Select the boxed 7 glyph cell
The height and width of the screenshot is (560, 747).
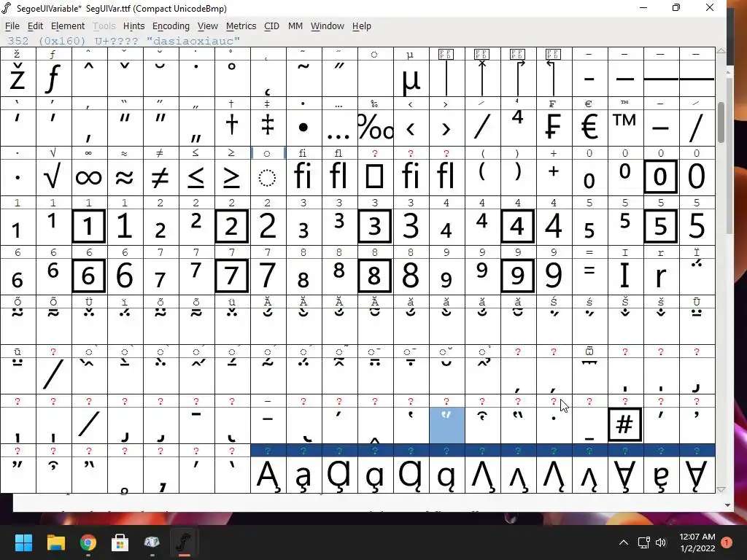[233, 276]
